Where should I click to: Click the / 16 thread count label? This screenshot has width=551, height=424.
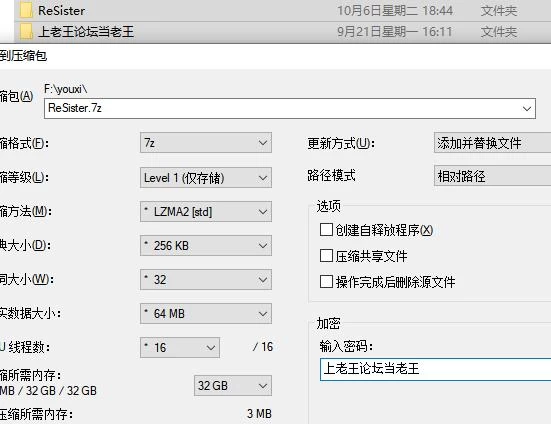point(263,347)
